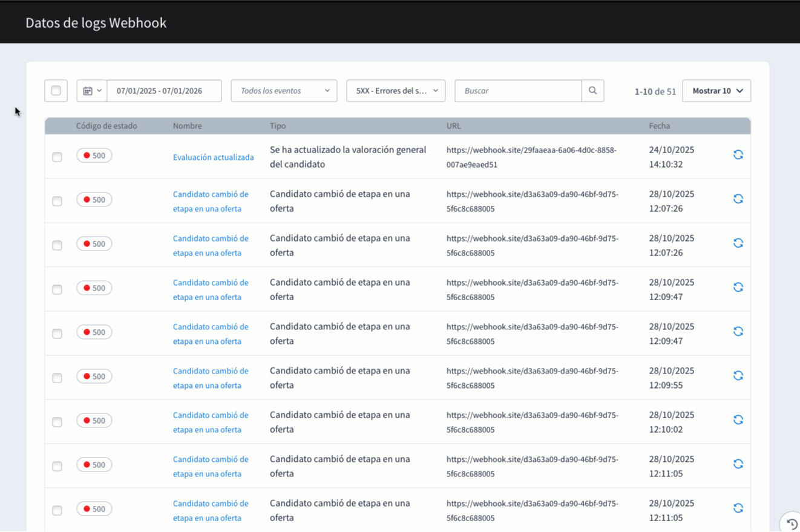The image size is (800, 532).
Task: Select the checkbox of the Evaluación actualizada row
Action: tap(57, 156)
